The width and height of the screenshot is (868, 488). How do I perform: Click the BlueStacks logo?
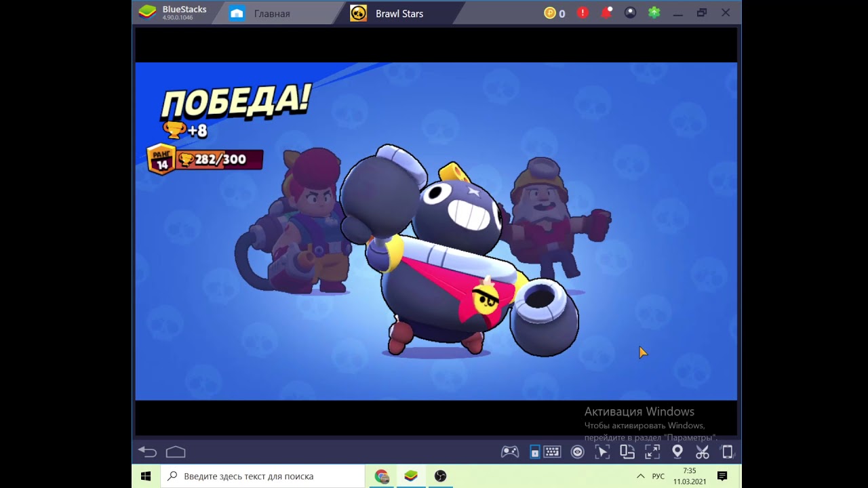click(147, 12)
